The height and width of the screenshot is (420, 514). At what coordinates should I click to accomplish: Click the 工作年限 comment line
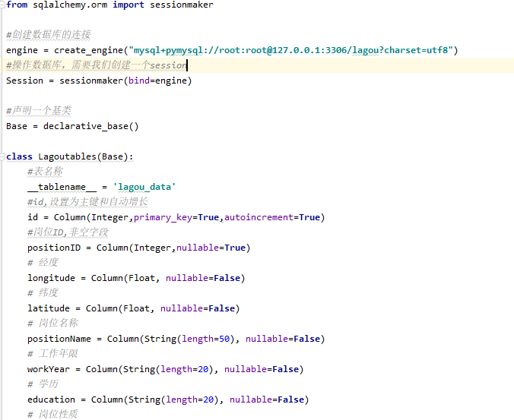pos(52,354)
